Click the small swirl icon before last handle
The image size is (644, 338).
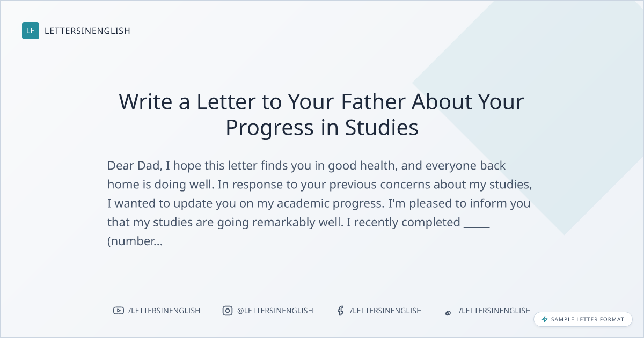click(x=448, y=312)
